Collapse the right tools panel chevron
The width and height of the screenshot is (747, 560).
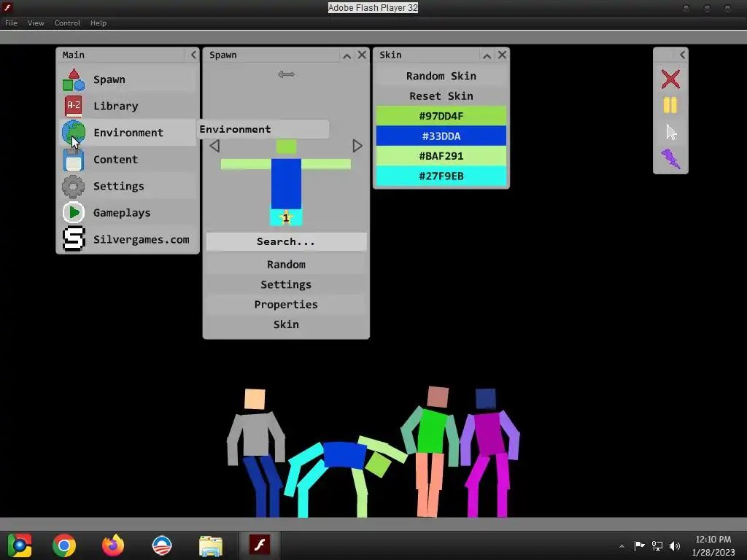coord(682,55)
